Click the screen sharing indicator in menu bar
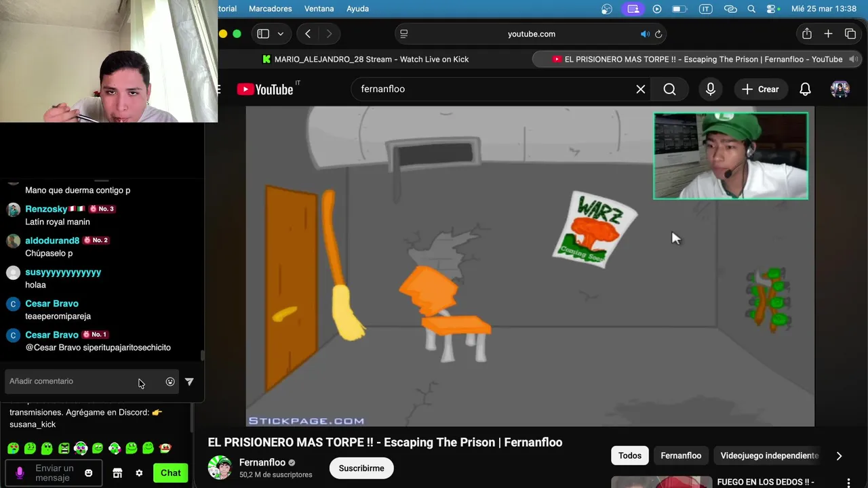This screenshot has width=868, height=488. pyautogui.click(x=633, y=9)
